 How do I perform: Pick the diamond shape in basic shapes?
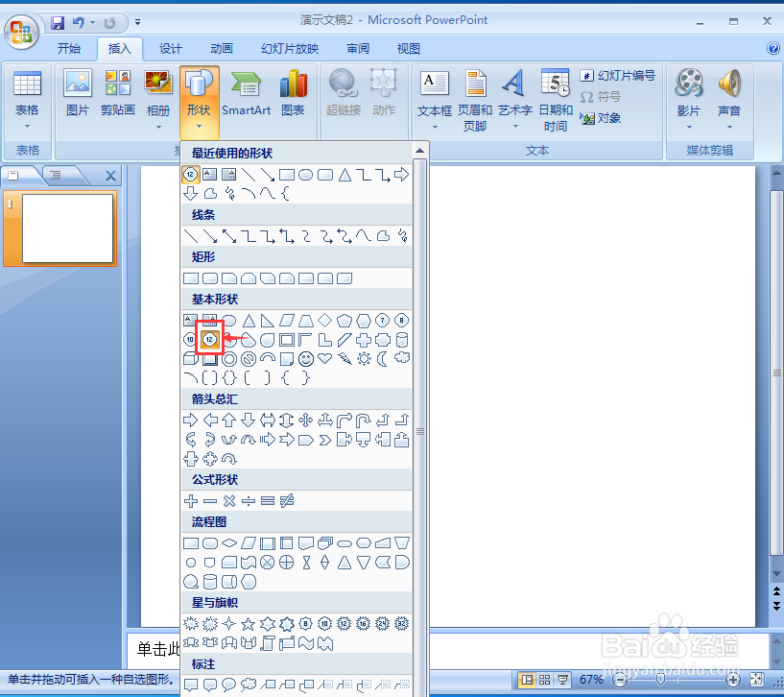(x=325, y=321)
